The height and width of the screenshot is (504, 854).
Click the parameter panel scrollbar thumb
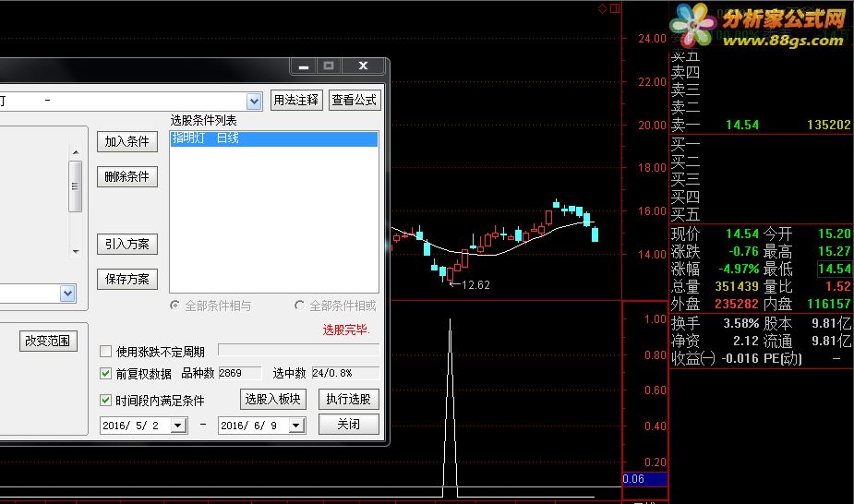pos(75,186)
